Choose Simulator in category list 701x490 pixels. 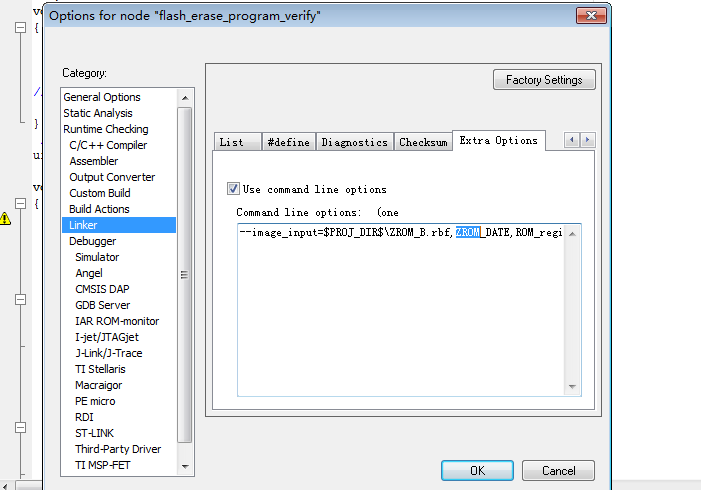coord(97,257)
